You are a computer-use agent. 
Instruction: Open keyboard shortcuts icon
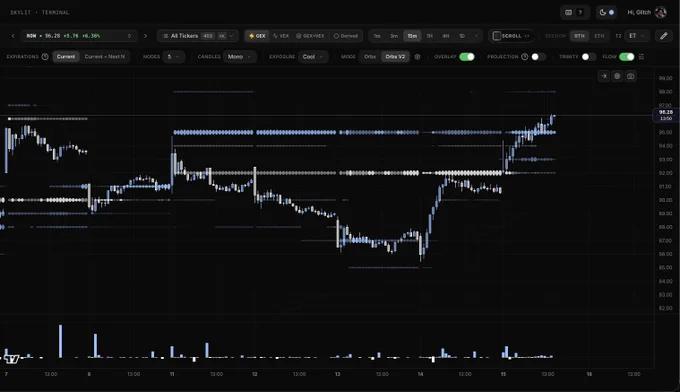(x=569, y=13)
